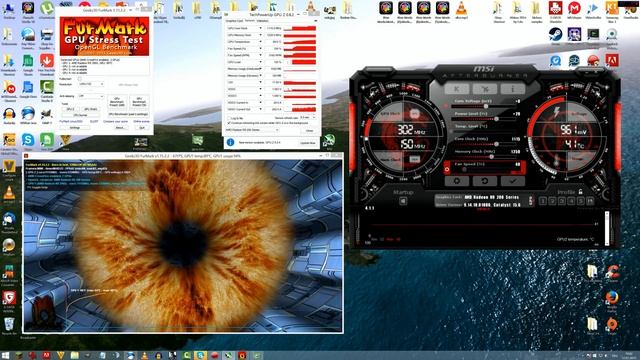This screenshot has height=360, width=640.
Task: Open Fan Speed (%) sensor dropdown in GPU-Z
Action: click(x=260, y=49)
